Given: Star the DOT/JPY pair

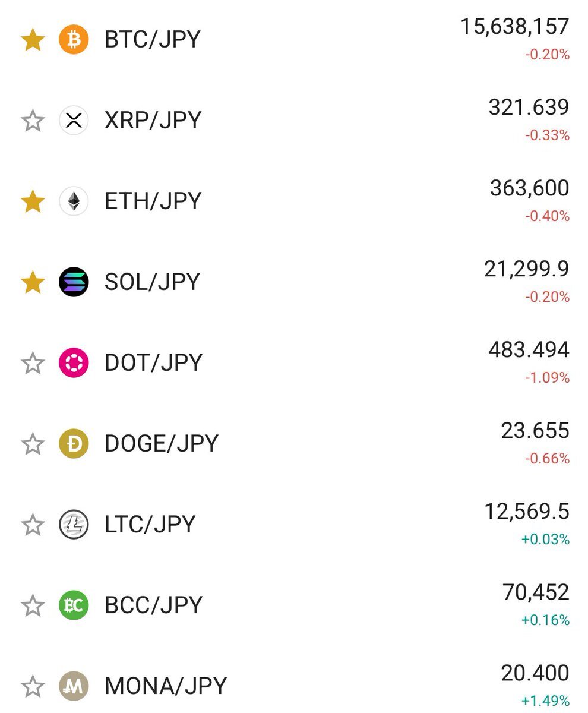Looking at the screenshot, I should tap(33, 363).
